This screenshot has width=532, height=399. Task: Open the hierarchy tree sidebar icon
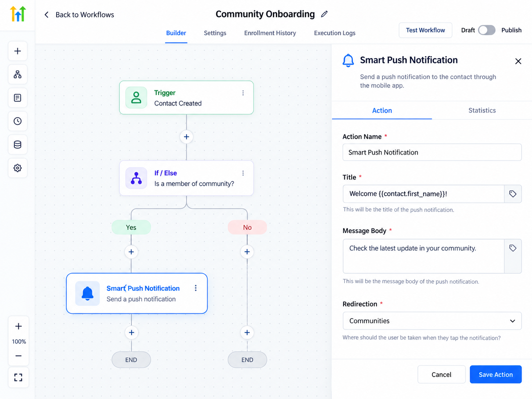(x=18, y=74)
